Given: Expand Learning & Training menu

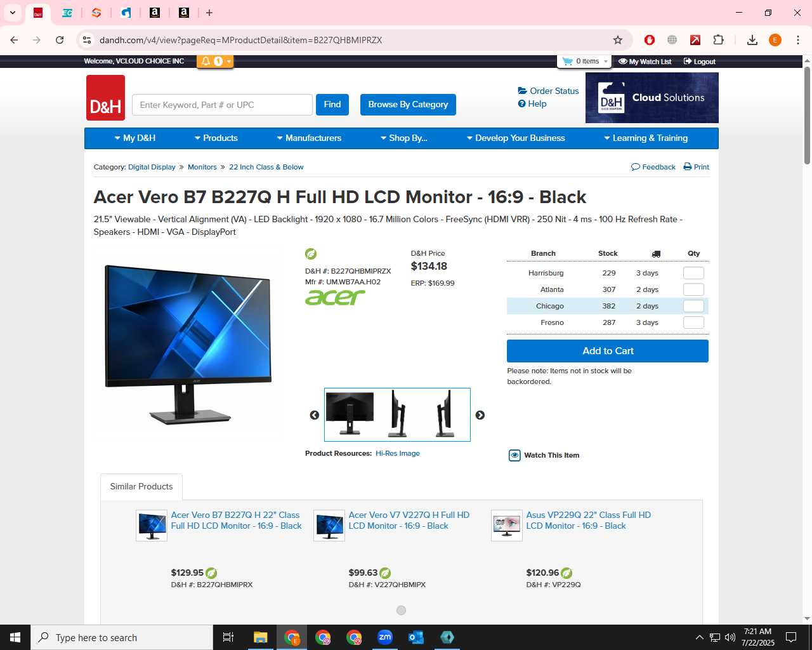Looking at the screenshot, I should pos(646,138).
